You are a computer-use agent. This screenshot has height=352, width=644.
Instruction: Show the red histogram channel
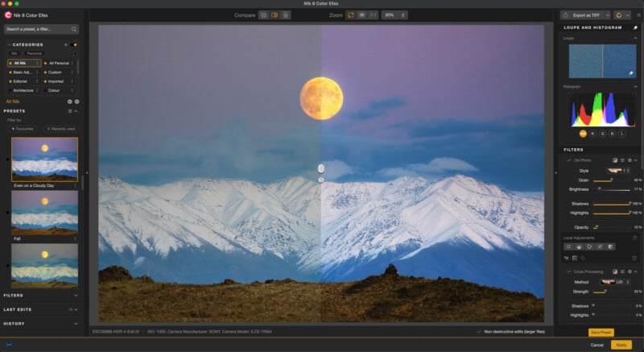[594, 134]
